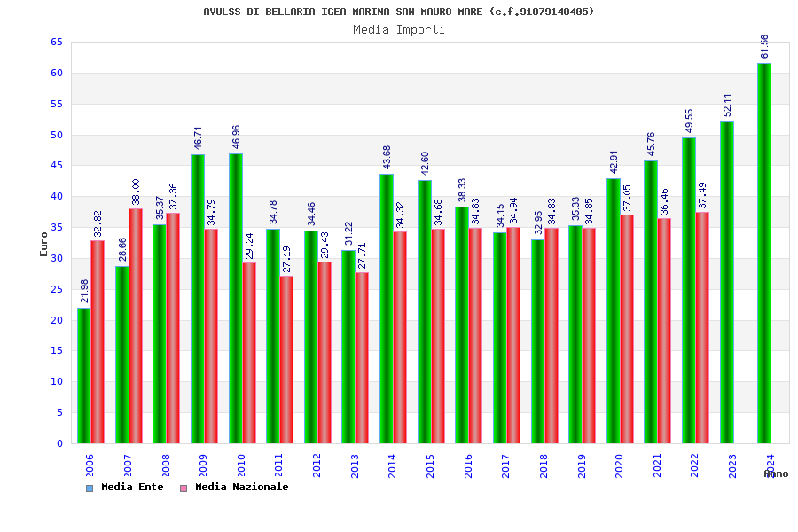Click the 65 y-axis tick label
The image size is (798, 532).
click(x=57, y=43)
